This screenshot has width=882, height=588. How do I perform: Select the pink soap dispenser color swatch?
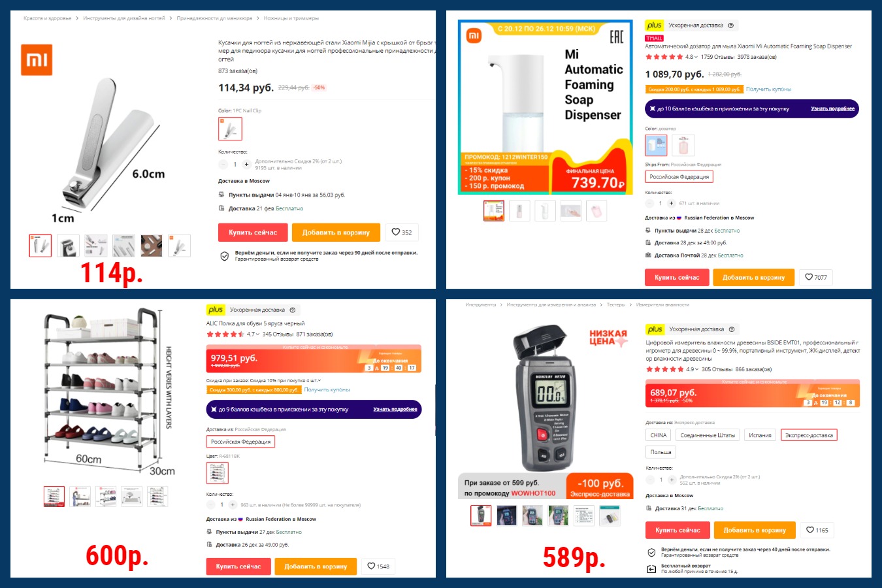point(683,145)
